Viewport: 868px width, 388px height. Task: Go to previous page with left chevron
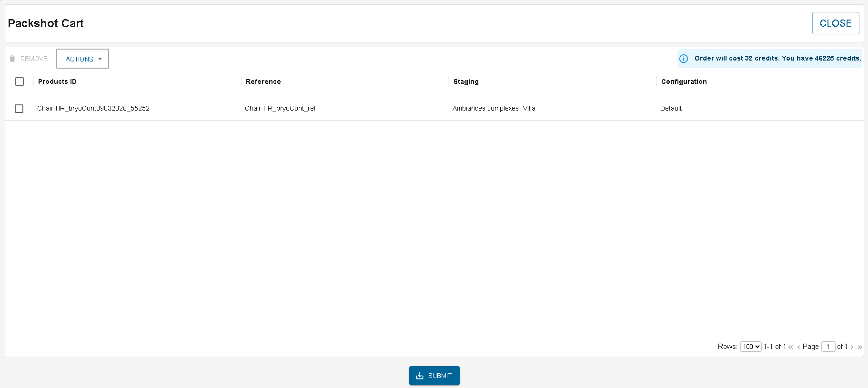[x=798, y=347]
